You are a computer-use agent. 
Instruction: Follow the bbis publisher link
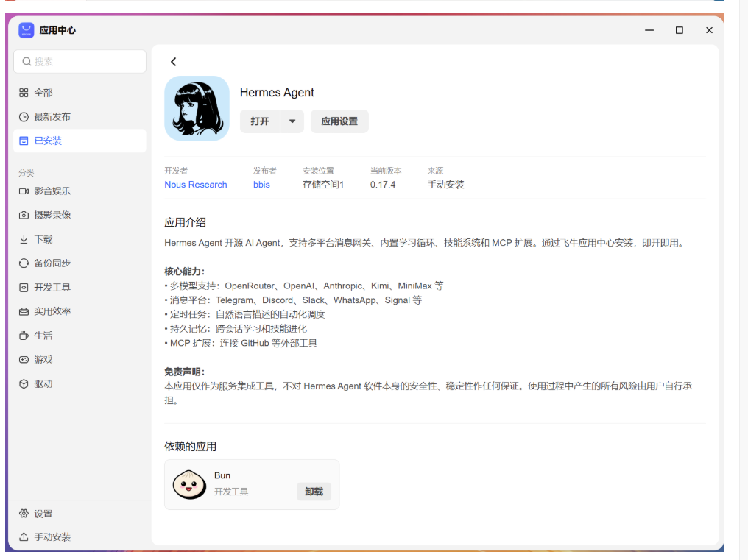point(261,185)
